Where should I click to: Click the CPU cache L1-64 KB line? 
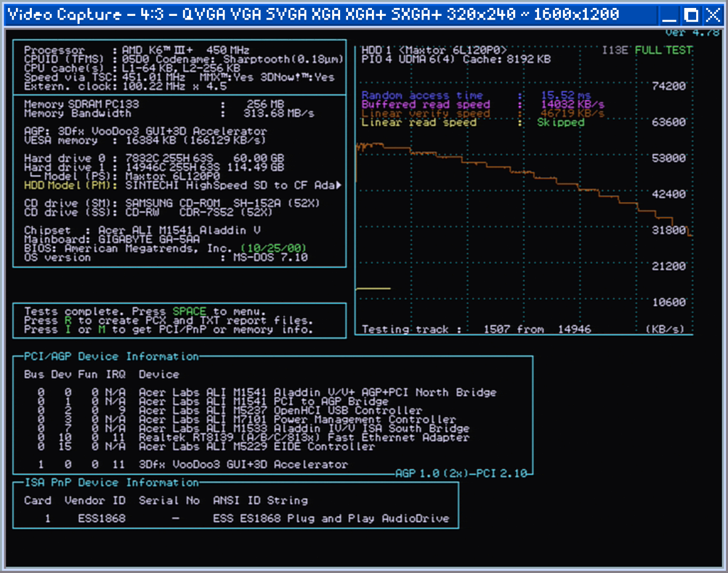pos(132,68)
